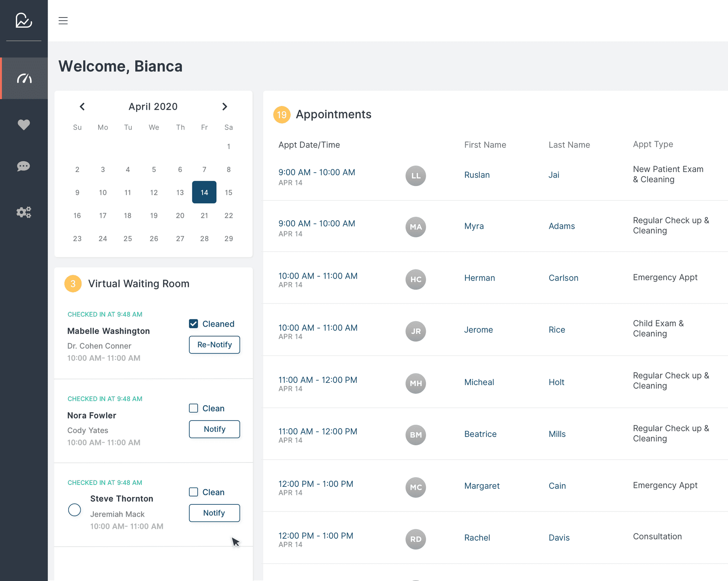The height and width of the screenshot is (581, 728).
Task: Click Notify button for Nora Fowler
Action: coord(214,429)
